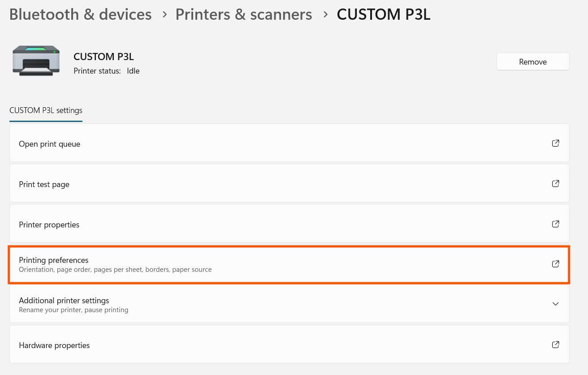Open Printer properties

[49, 225]
